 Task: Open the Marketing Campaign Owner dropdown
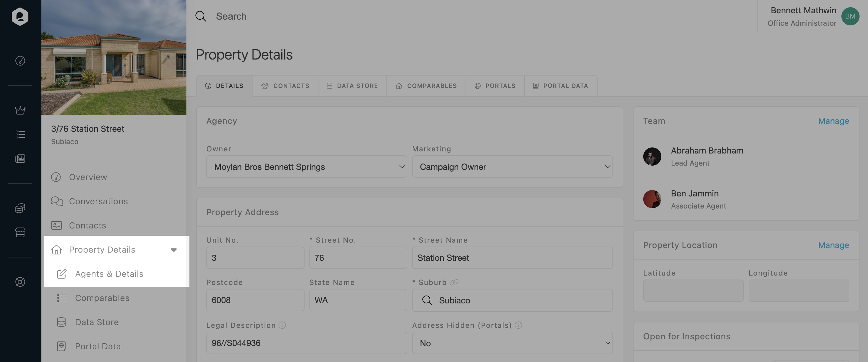point(512,166)
